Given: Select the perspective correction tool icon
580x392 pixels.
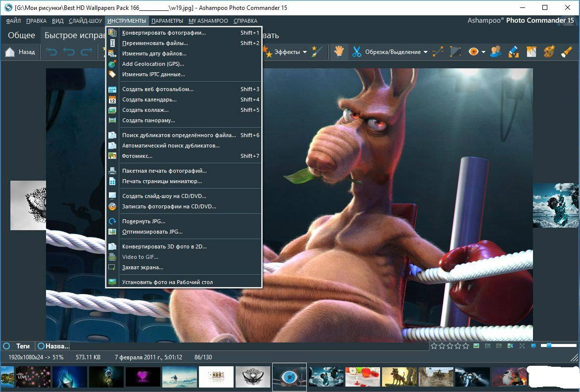Looking at the screenshot, I should [455, 52].
